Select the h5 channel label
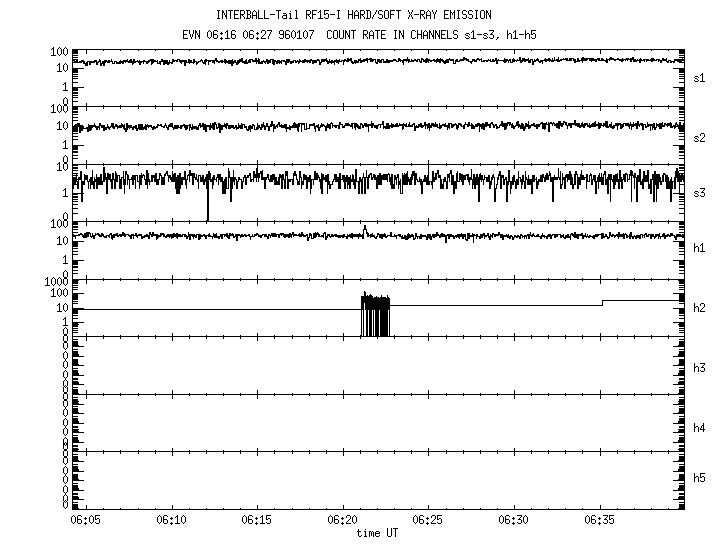Viewport: 720px width, 550px height. coord(700,478)
